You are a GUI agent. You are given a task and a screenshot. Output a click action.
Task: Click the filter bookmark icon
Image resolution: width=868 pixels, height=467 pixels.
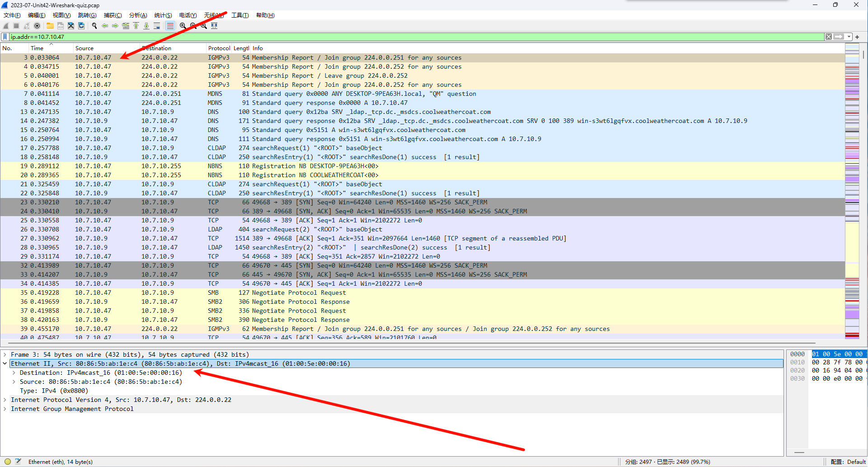(x=5, y=37)
